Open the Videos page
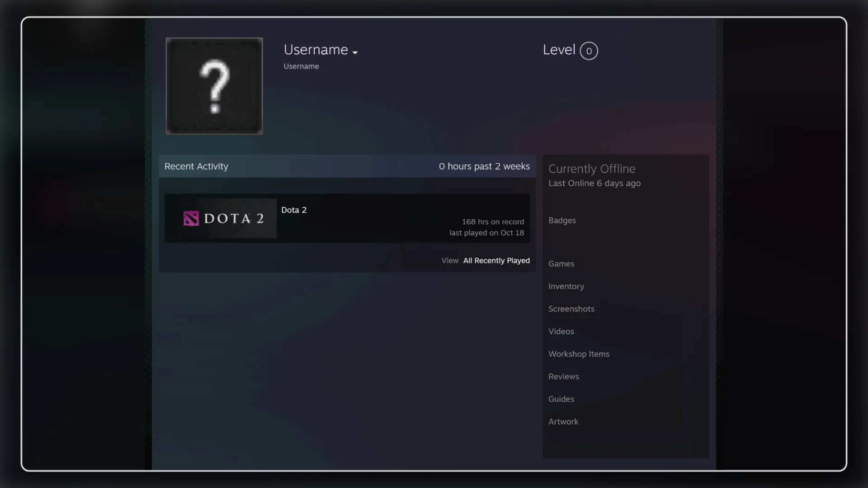The width and height of the screenshot is (868, 488). 561,332
